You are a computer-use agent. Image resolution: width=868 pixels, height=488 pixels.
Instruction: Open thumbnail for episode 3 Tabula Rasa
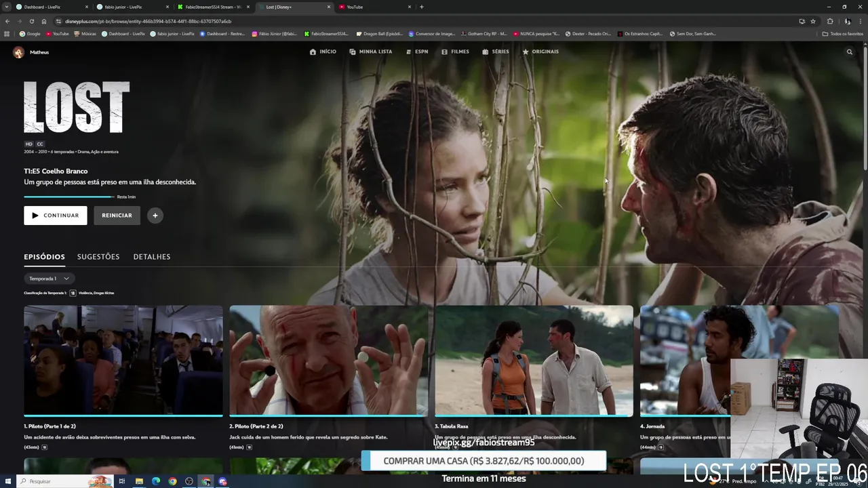point(534,361)
